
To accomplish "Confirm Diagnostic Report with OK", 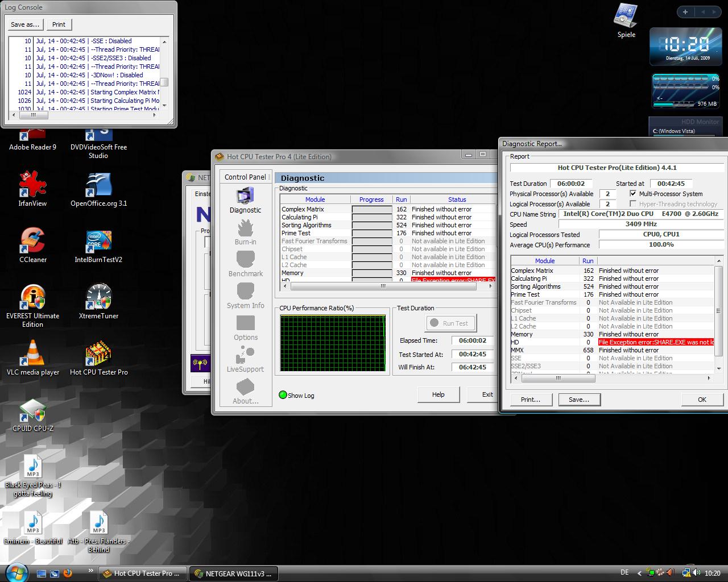I will (x=702, y=400).
